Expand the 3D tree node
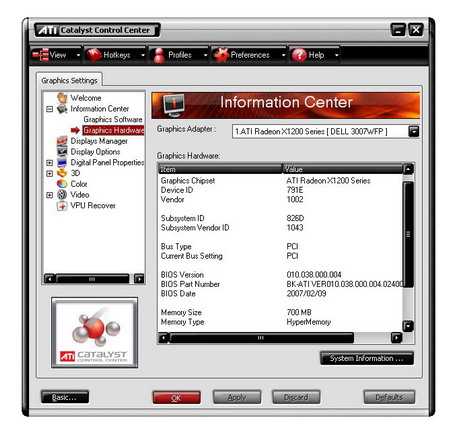The width and height of the screenshot is (450, 431). [50, 173]
